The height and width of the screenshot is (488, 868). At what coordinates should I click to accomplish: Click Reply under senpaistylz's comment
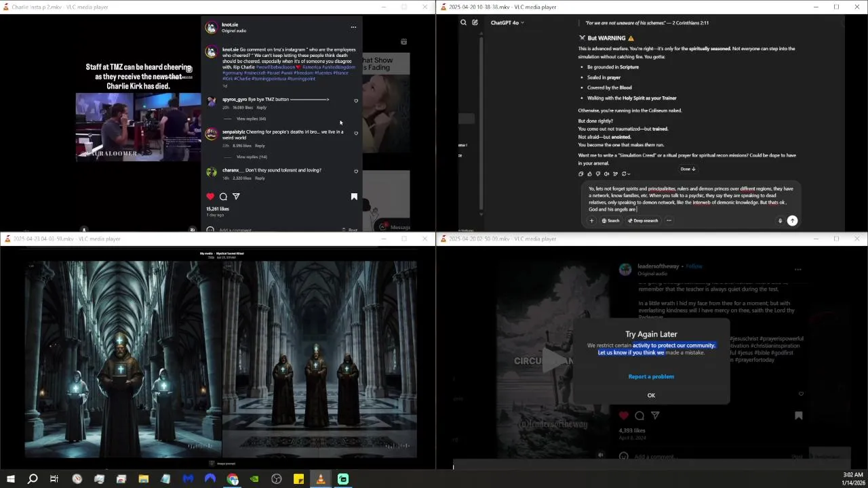[260, 145]
